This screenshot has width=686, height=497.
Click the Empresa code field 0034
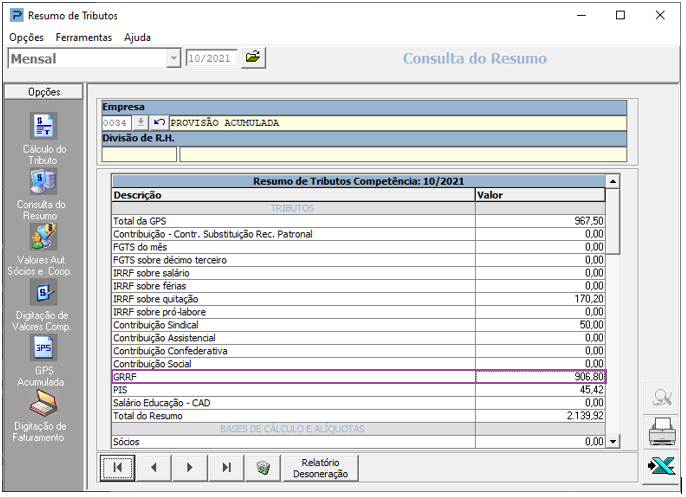coord(116,123)
